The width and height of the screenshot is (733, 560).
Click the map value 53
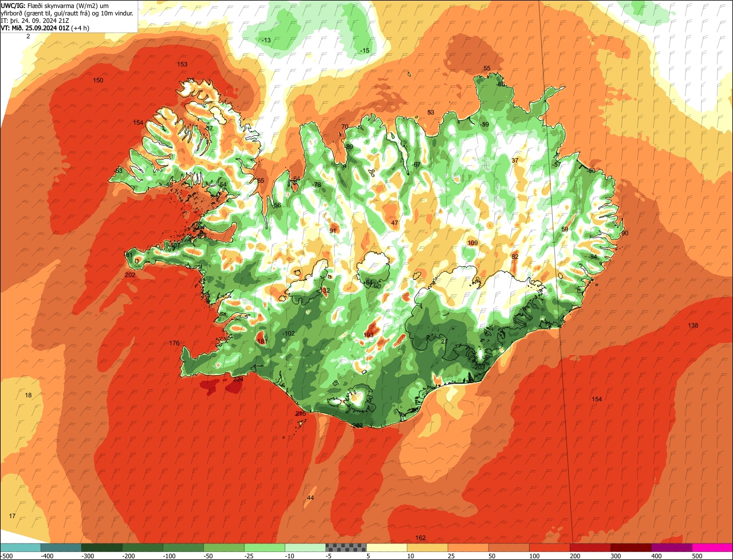click(x=431, y=112)
